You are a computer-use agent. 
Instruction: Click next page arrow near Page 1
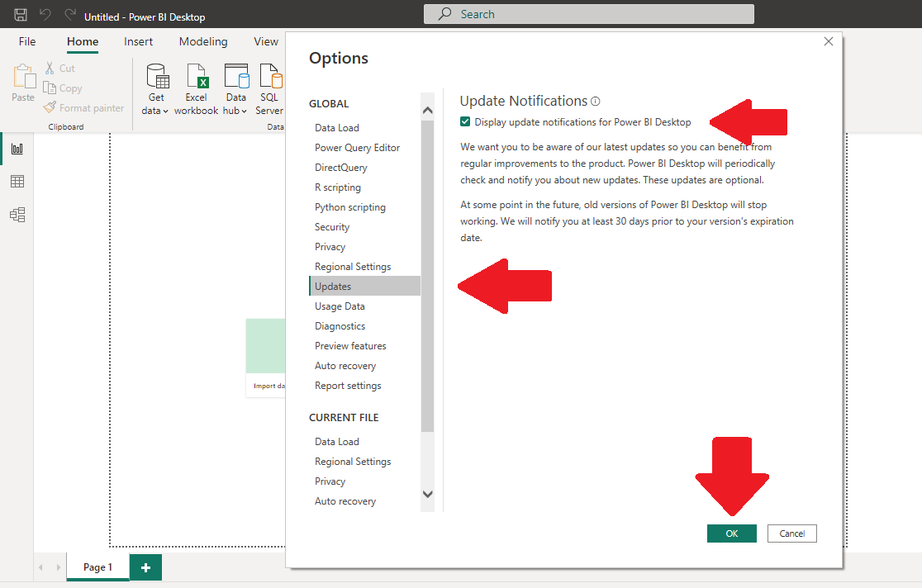[58, 567]
